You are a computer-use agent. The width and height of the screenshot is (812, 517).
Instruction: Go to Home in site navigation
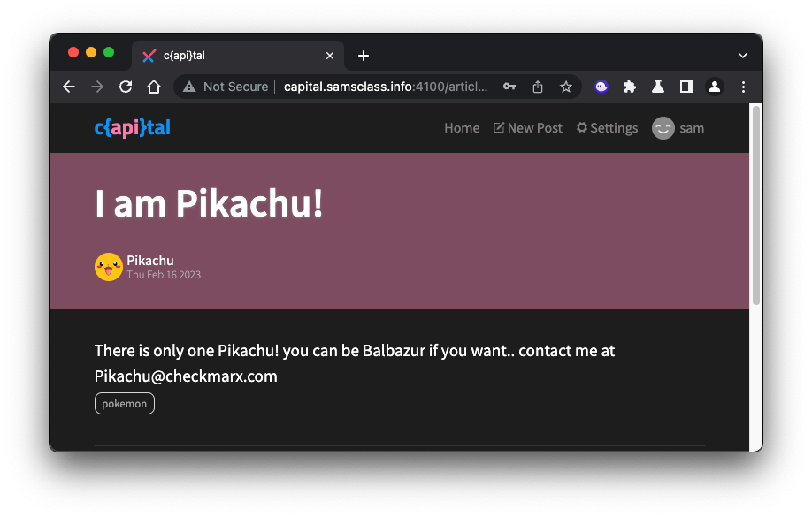click(x=462, y=128)
